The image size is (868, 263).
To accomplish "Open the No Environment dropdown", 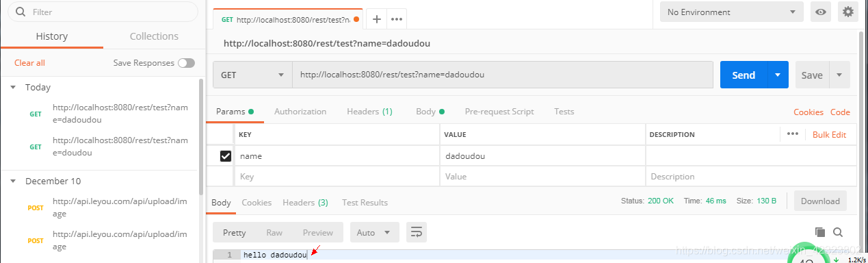I will coord(731,12).
